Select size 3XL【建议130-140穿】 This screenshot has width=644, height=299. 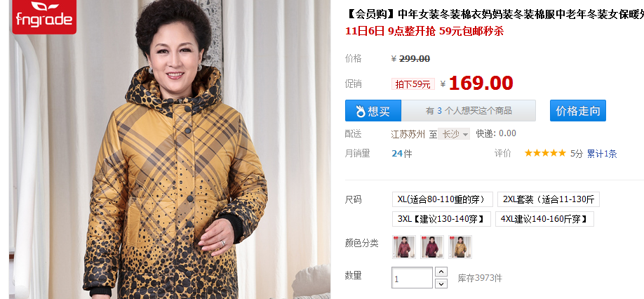coord(441,219)
